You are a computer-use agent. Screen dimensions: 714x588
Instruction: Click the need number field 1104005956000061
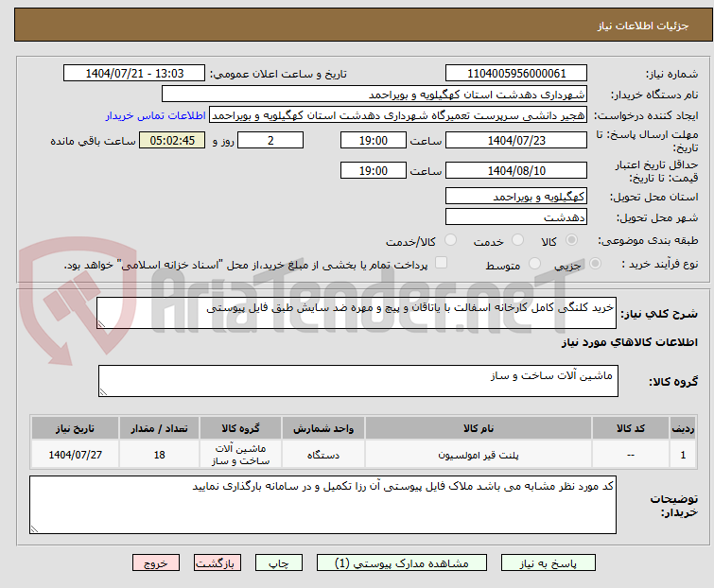516,74
